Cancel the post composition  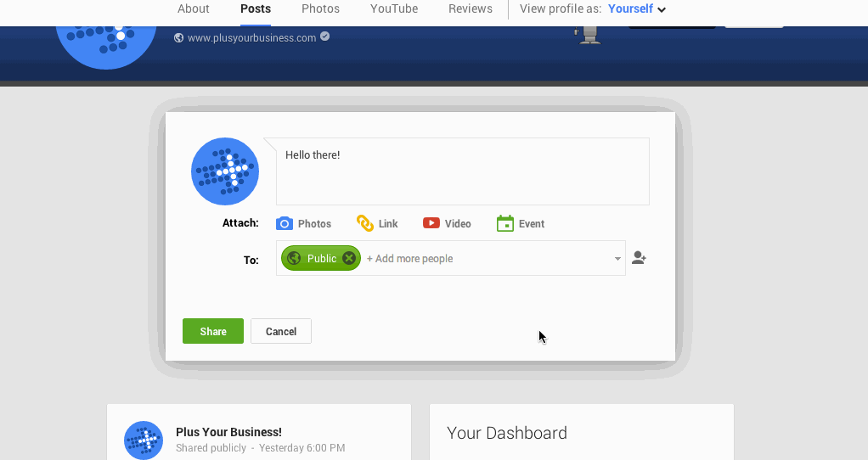tap(281, 331)
